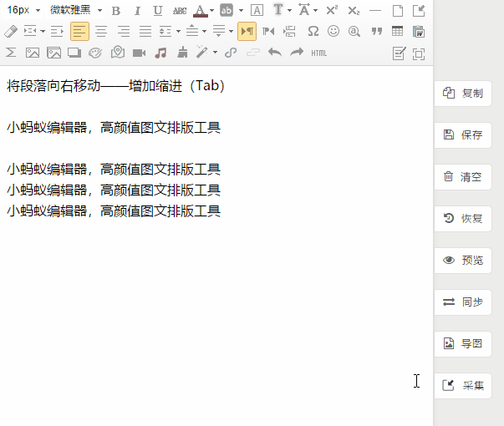This screenshot has width=504, height=426.
Task: Toggle bold formatting
Action: point(116,11)
